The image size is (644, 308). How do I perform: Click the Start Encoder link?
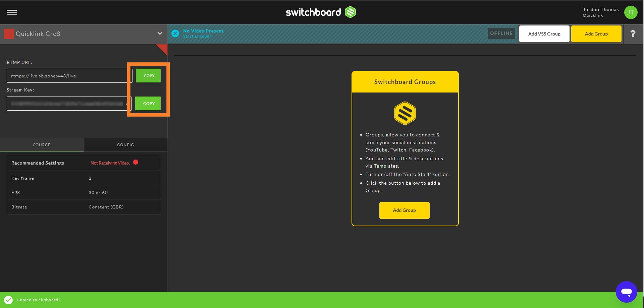coord(197,37)
